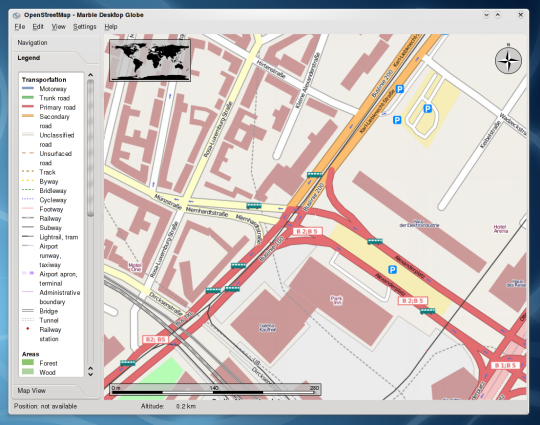The height and width of the screenshot is (425, 540).
Task: Click B 2;B 5 shield at Memhardstraße junction
Action: click(x=307, y=231)
